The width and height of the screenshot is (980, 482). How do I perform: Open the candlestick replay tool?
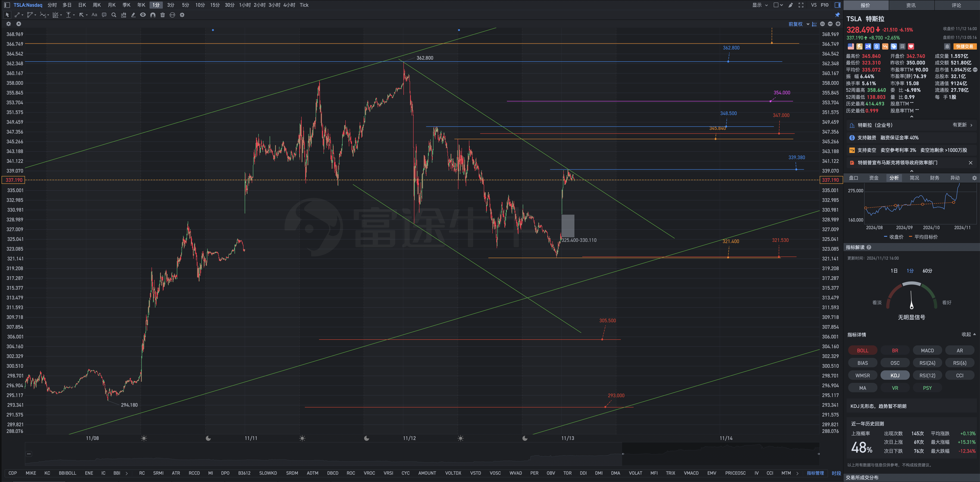click(124, 15)
